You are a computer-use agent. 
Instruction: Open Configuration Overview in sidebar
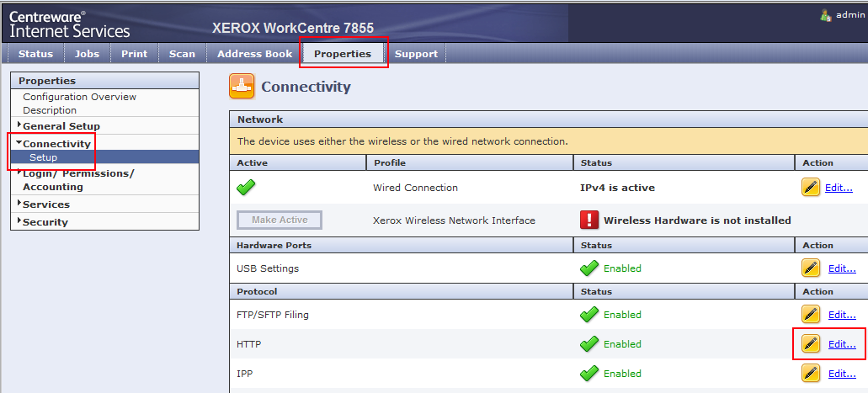point(80,97)
